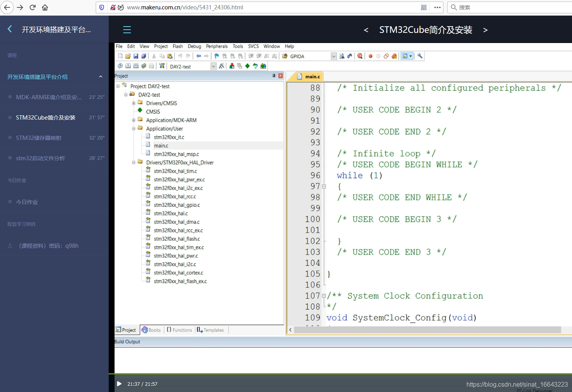Image resolution: width=572 pixels, height=392 pixels.
Task: Select main.c in the project tree
Action: 161,145
